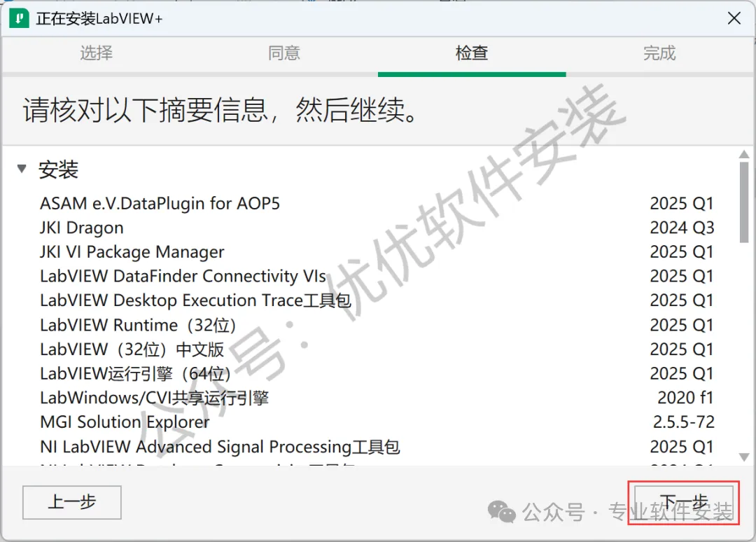Select the JKI Dragon row
This screenshot has height=542, width=756.
377,228
